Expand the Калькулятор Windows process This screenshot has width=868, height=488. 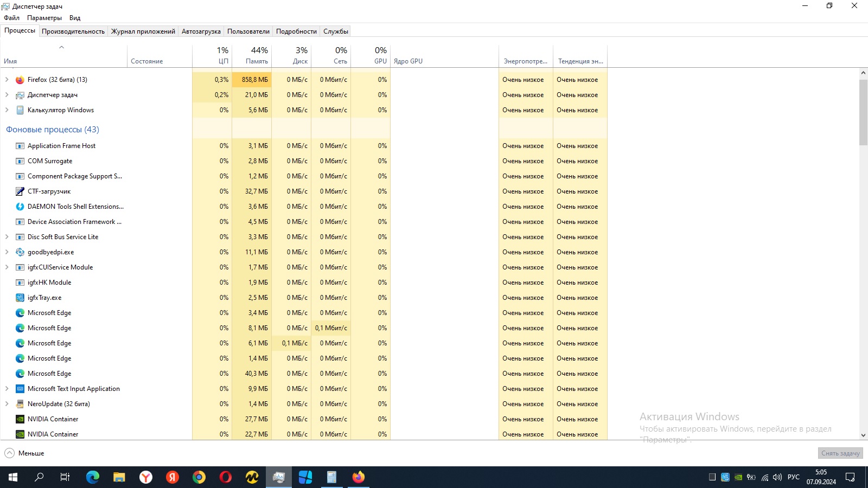(x=7, y=110)
